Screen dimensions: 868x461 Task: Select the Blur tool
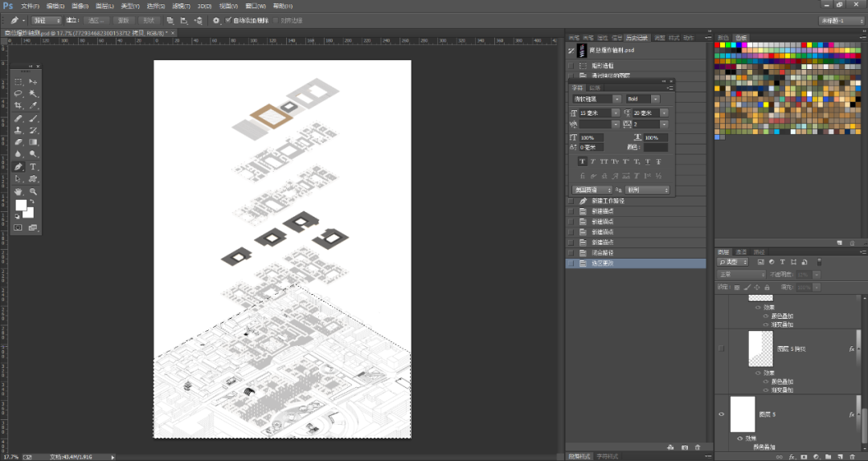[18, 154]
